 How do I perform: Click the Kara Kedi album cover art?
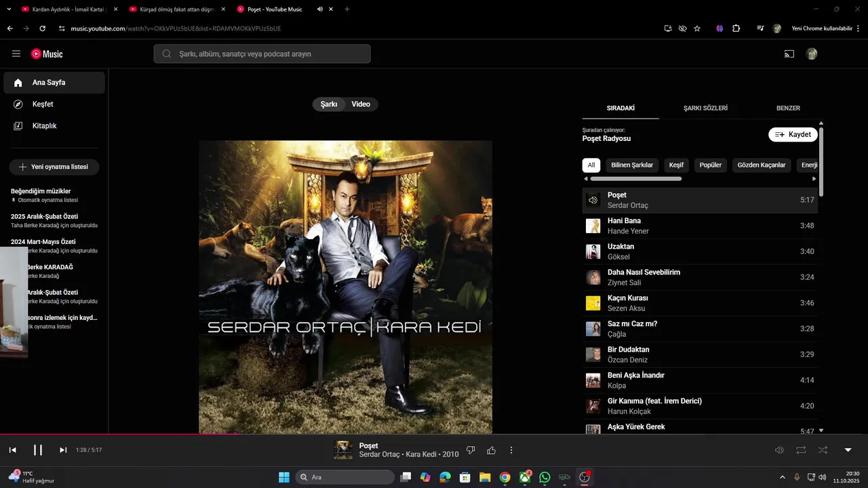345,287
